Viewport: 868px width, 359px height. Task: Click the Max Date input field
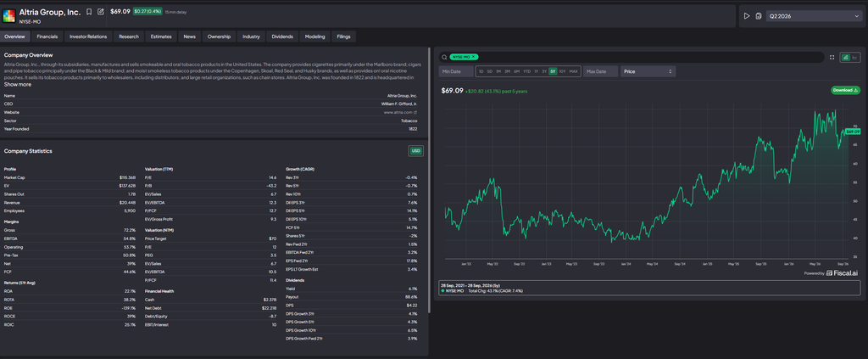[600, 71]
